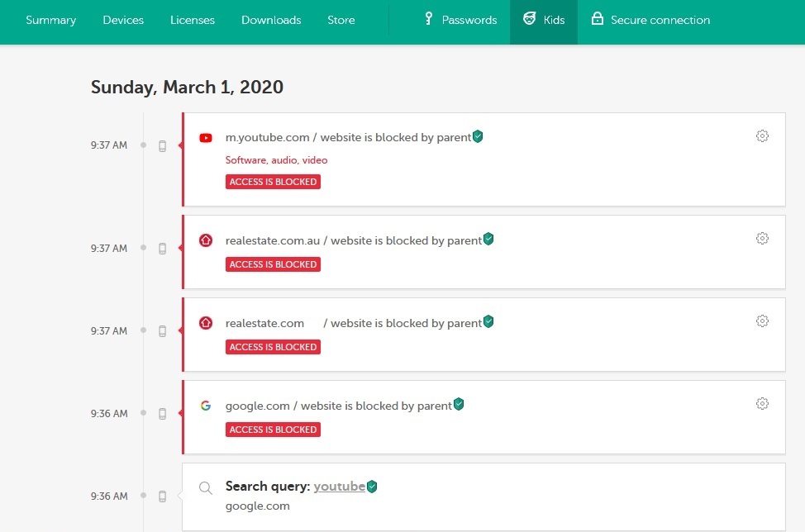Click the YouTube favicon icon
The width and height of the screenshot is (805, 532).
[206, 138]
